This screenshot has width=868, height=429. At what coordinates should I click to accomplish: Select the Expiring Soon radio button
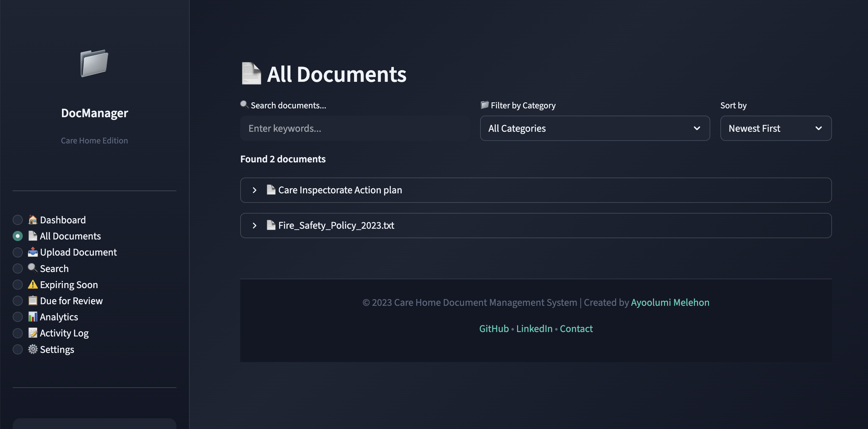(x=17, y=285)
